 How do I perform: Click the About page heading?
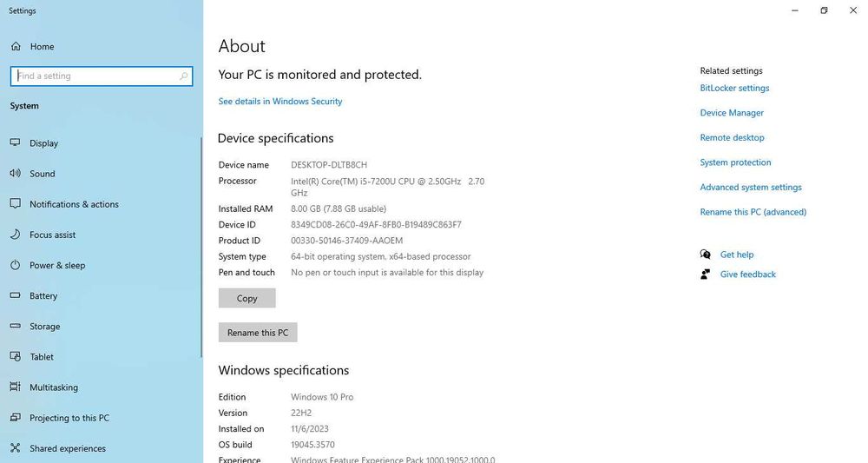click(x=242, y=46)
